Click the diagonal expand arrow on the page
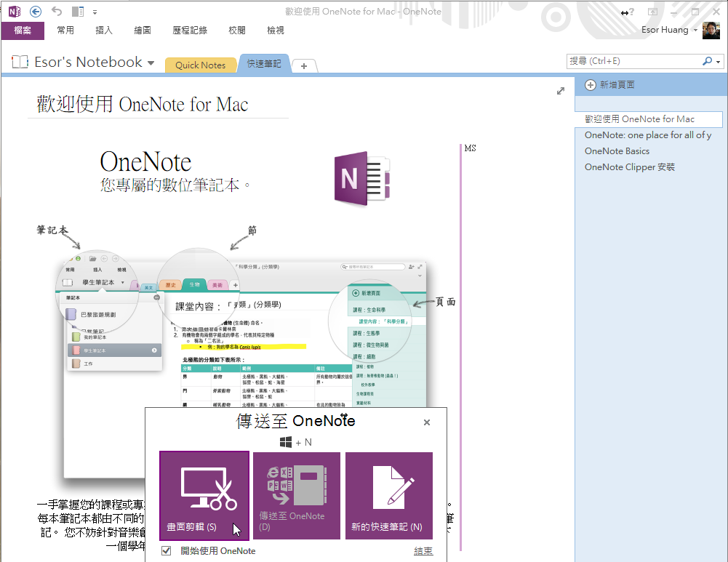Viewport: 728px width, 562px height. (x=560, y=91)
